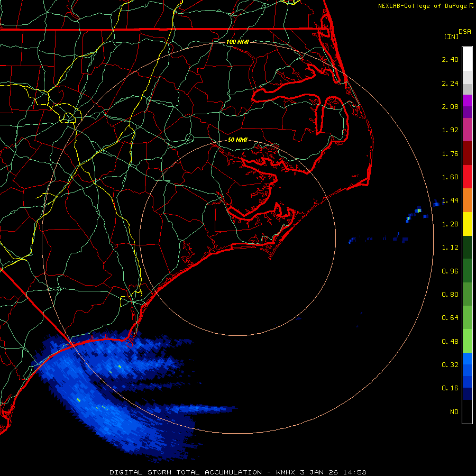
Task: Click the 0.48 legend value
Action: coord(450,342)
